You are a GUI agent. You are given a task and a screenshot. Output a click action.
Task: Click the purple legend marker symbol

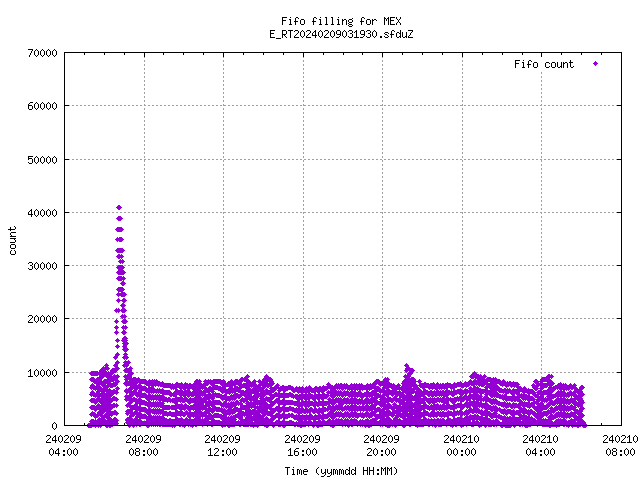596,64
